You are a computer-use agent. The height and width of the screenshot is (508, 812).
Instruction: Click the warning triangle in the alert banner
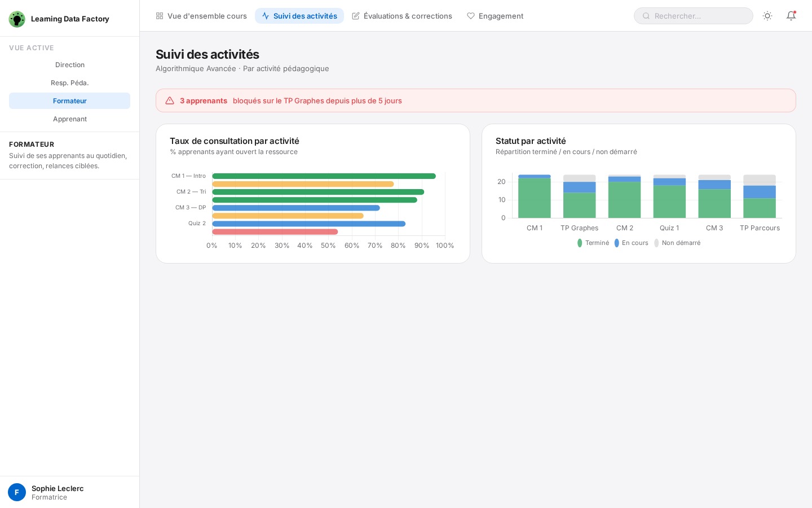pos(170,101)
